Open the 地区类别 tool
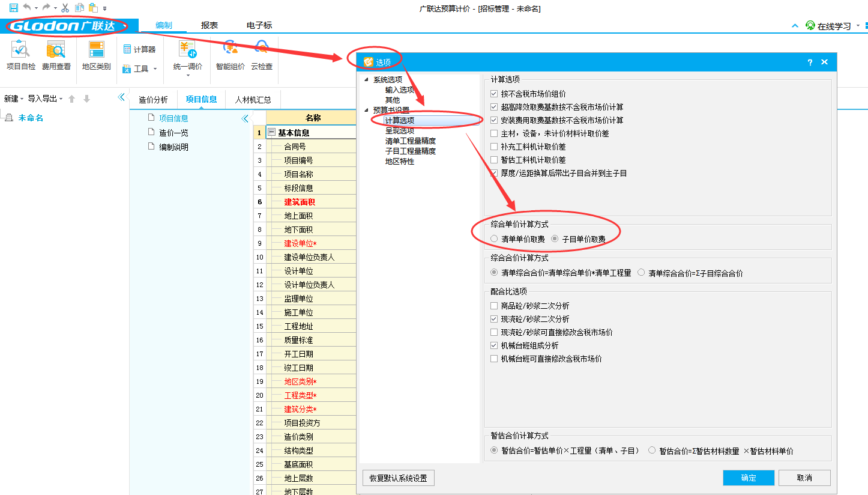 click(x=97, y=56)
